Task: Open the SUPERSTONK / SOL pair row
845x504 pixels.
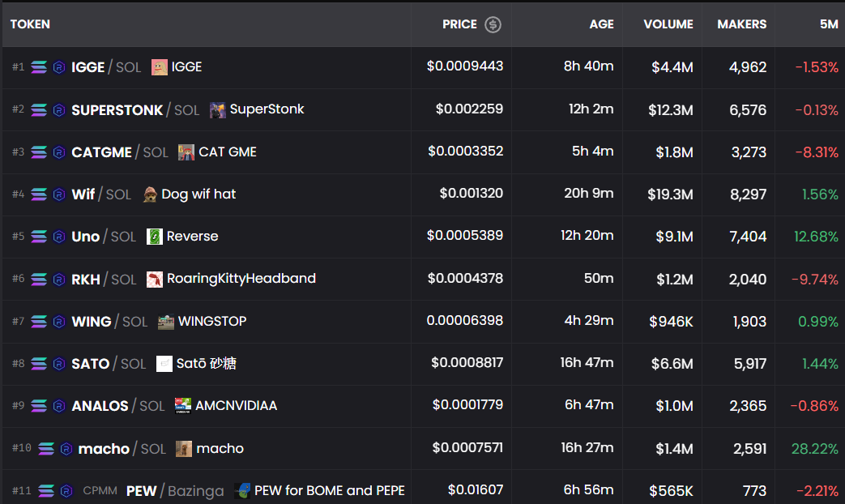Action: (x=423, y=110)
